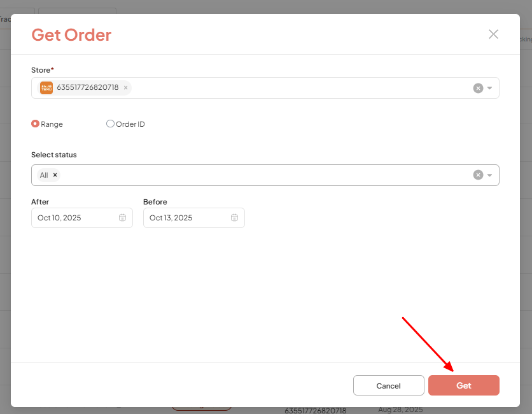Open the After date calendar icon

click(x=122, y=218)
